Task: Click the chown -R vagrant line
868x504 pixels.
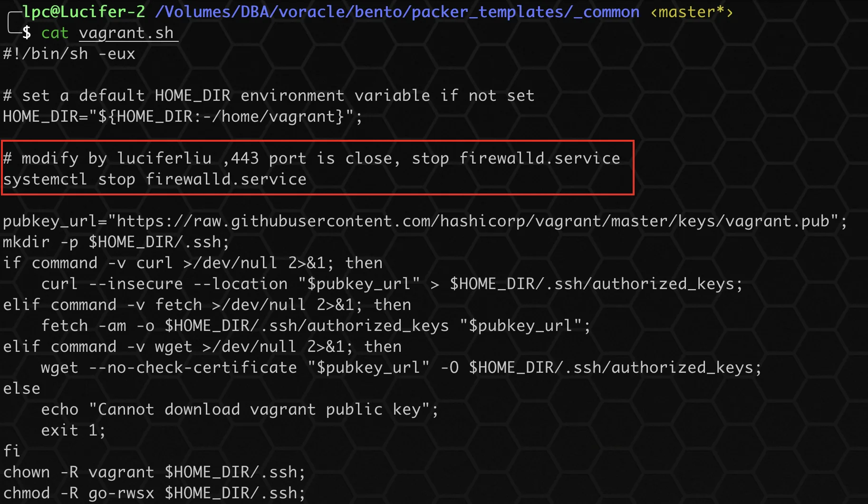Action: pos(154,472)
